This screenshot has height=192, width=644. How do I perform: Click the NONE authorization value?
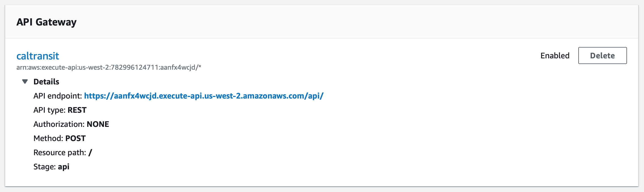[98, 124]
